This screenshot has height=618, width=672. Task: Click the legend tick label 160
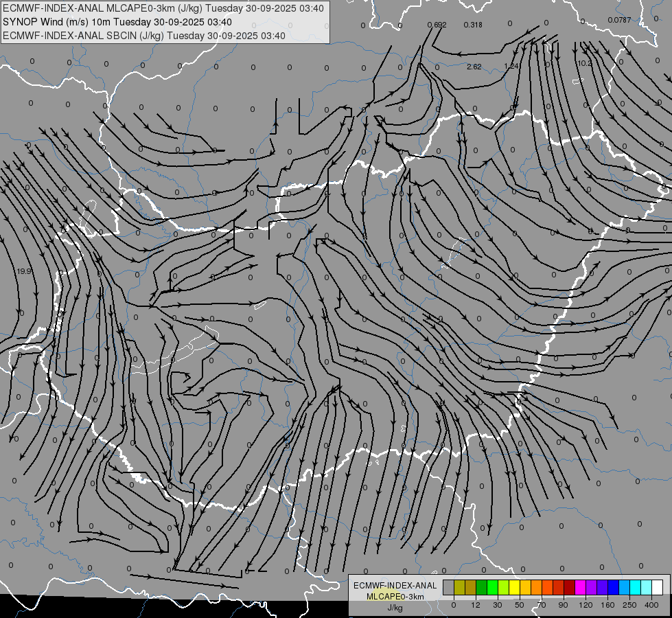click(x=607, y=605)
